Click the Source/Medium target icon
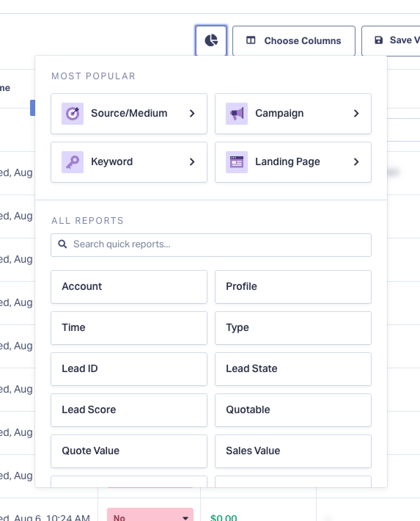Viewport: 420px width, 521px height. (73, 114)
